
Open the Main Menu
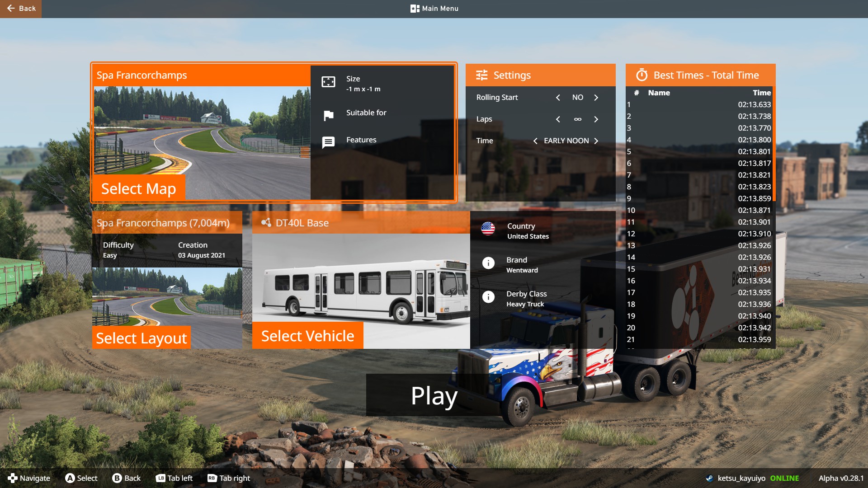click(434, 9)
